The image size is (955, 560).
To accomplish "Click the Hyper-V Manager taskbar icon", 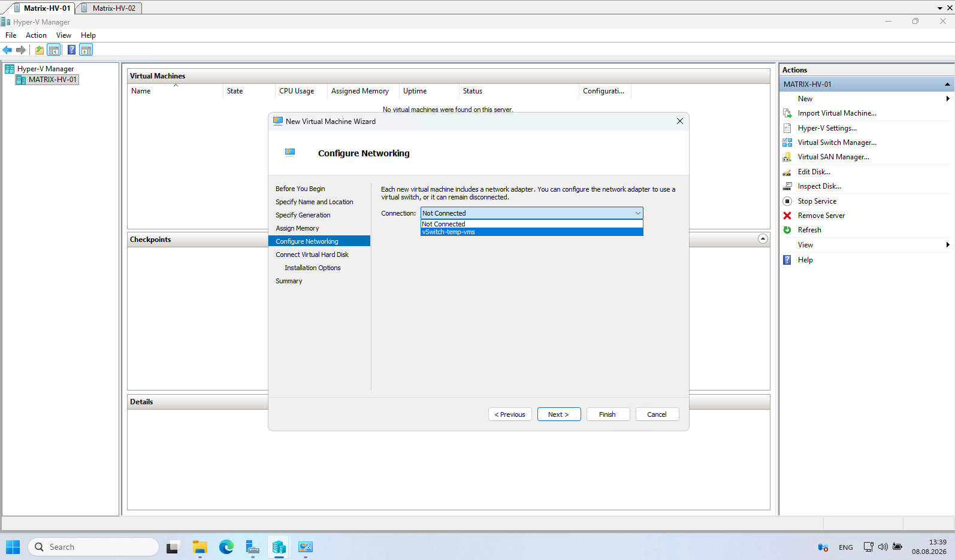I will click(279, 547).
